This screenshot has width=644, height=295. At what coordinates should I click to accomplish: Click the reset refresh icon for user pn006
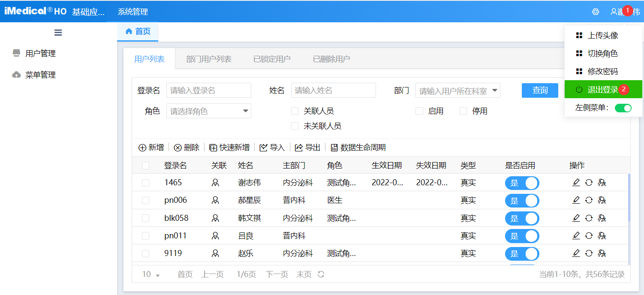click(589, 200)
